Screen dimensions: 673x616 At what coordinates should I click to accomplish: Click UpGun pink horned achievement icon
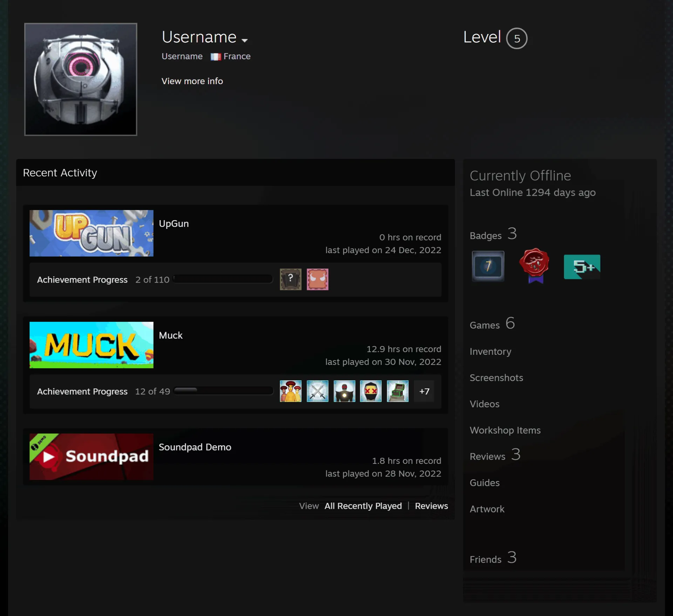318,279
